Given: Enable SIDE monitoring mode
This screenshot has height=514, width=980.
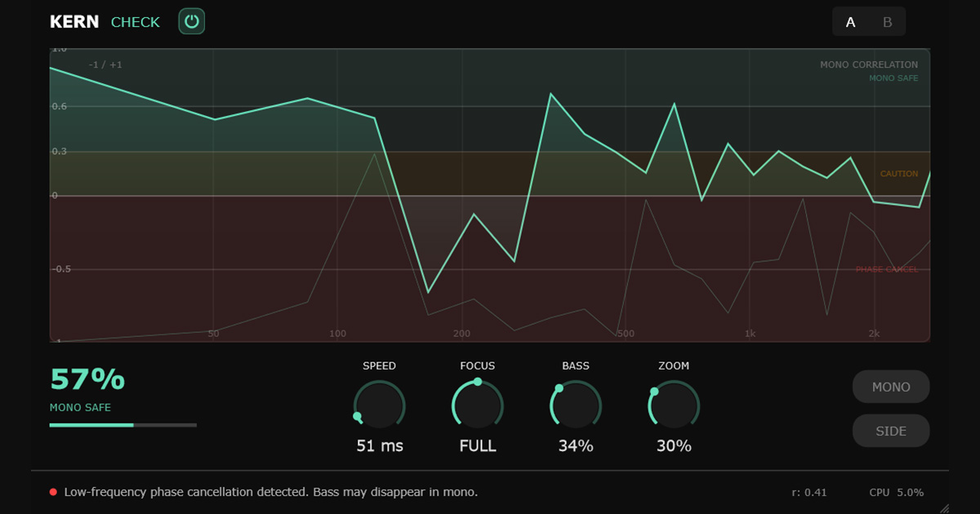Looking at the screenshot, I should click(x=890, y=431).
